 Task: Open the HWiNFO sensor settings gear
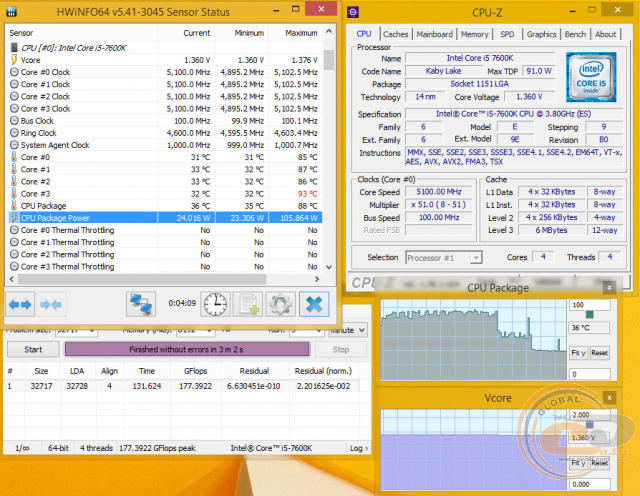coord(280,304)
